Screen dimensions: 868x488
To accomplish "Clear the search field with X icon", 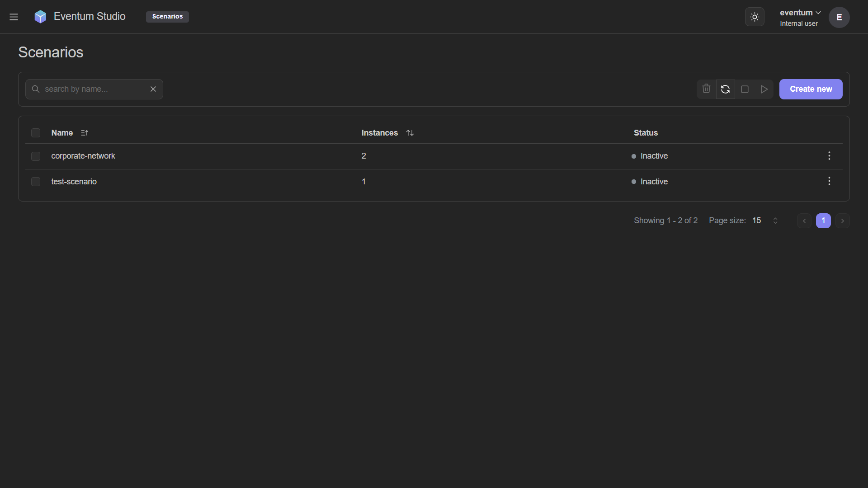I will [x=153, y=89].
